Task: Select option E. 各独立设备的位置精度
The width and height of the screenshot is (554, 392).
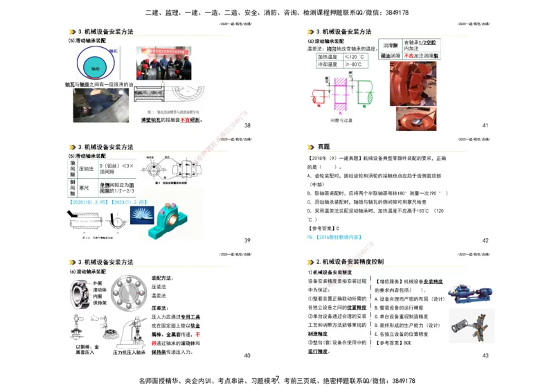Action: coord(401,334)
